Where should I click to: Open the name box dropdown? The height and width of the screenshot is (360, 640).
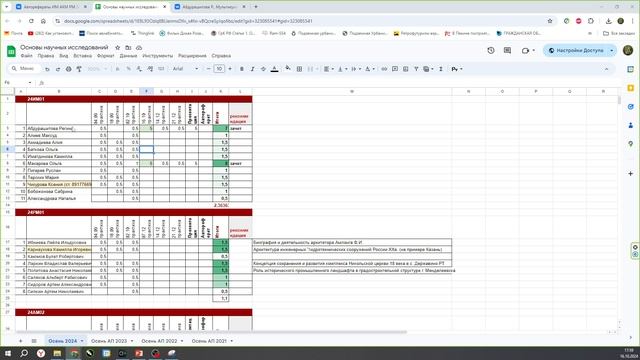point(30,83)
